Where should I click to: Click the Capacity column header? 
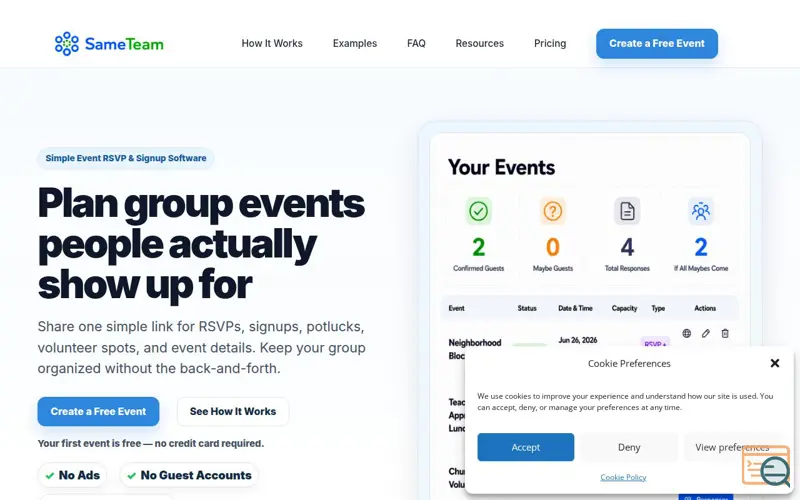624,308
